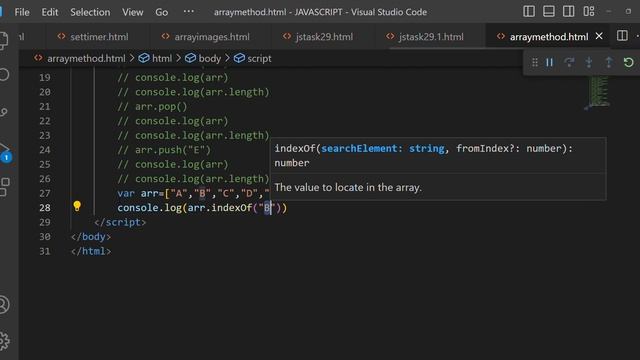Viewport: 640px width, 360px height.
Task: Click 'The value to locate in the array' text
Action: click(x=348, y=188)
